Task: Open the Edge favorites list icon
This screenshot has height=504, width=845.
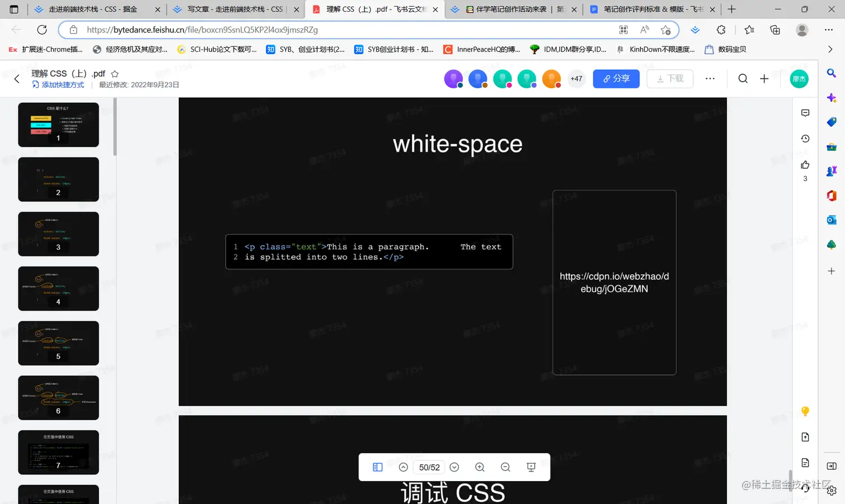Action: point(749,30)
